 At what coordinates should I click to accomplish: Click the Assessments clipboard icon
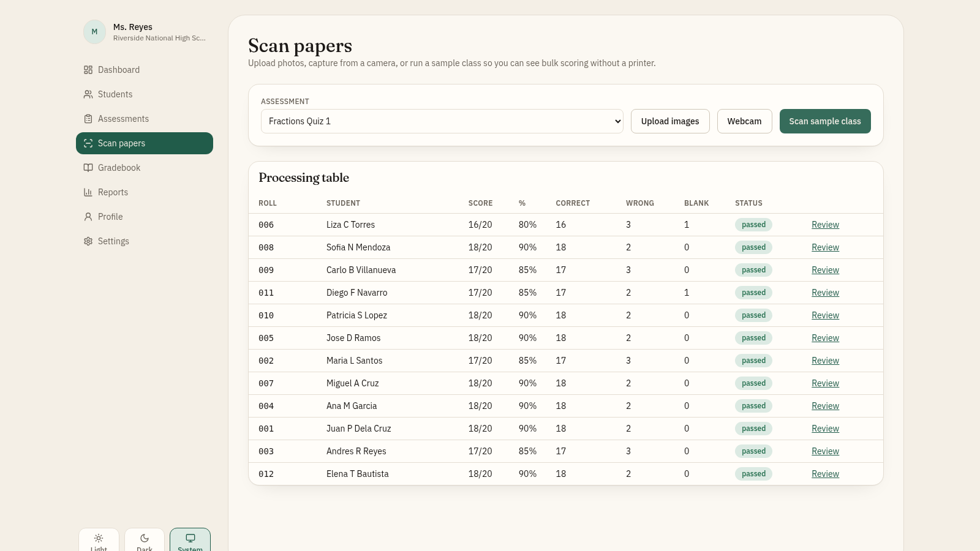coord(88,119)
